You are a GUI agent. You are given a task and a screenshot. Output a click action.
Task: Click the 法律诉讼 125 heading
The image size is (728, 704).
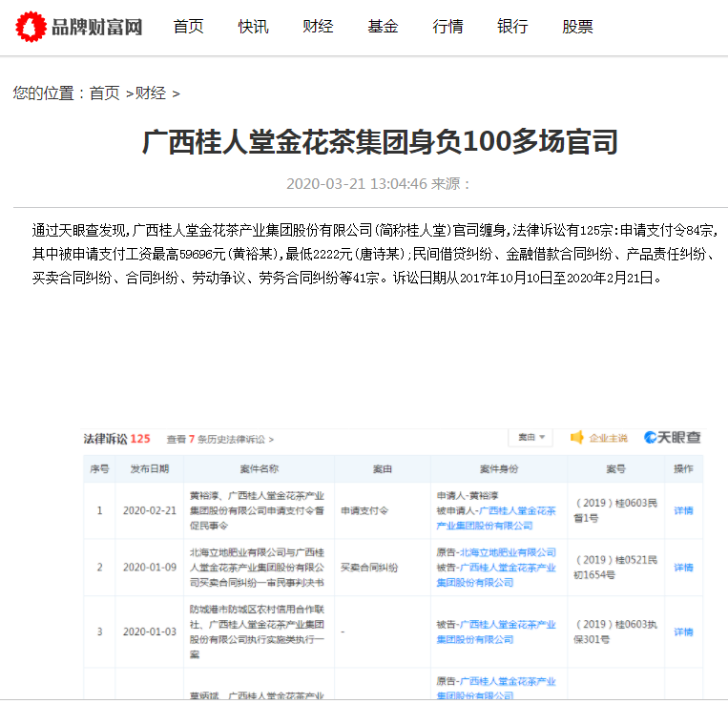pyautogui.click(x=116, y=439)
